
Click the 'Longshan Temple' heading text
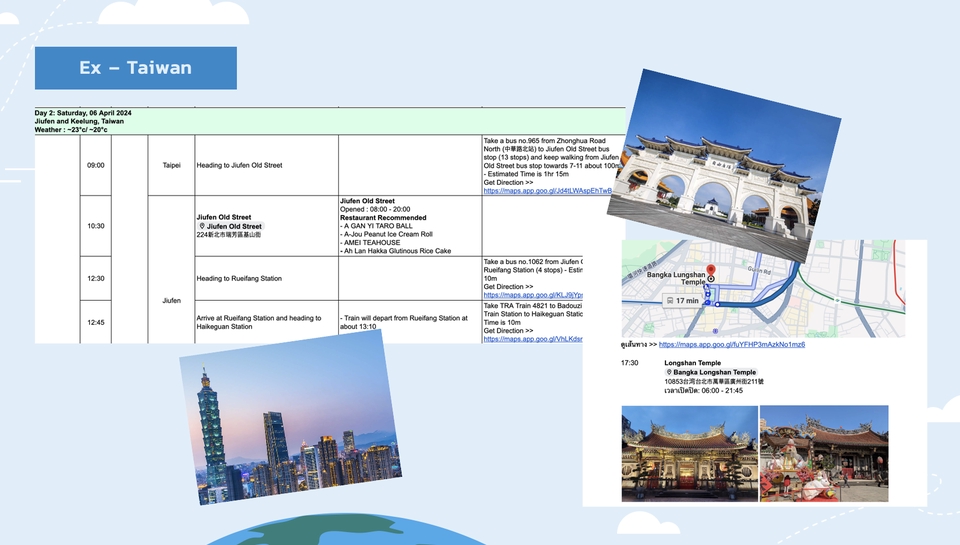pyautogui.click(x=692, y=363)
